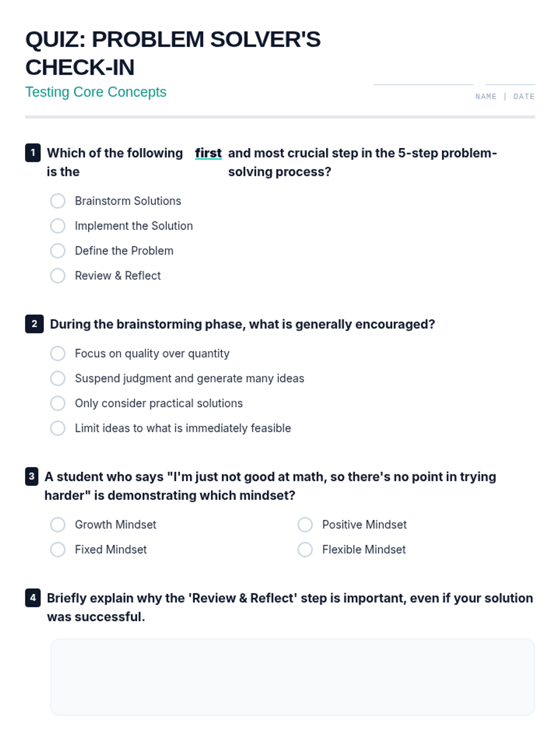This screenshot has width=560, height=747.
Task: Choose the Fixed Mindset answer
Action: tap(58, 550)
